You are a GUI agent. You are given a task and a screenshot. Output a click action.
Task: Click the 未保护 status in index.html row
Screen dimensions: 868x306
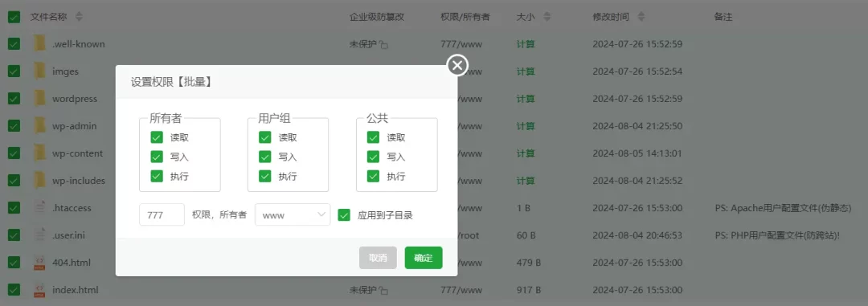pyautogui.click(x=362, y=289)
